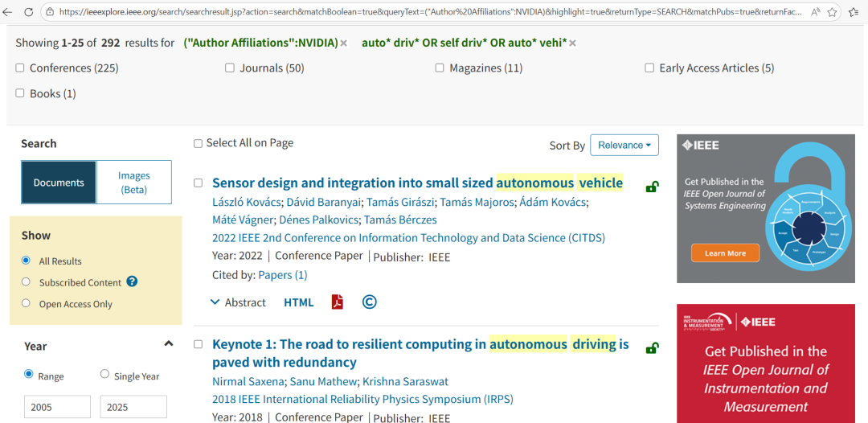The image size is (868, 423).
Task: Select All Results radio button
Action: click(x=26, y=261)
